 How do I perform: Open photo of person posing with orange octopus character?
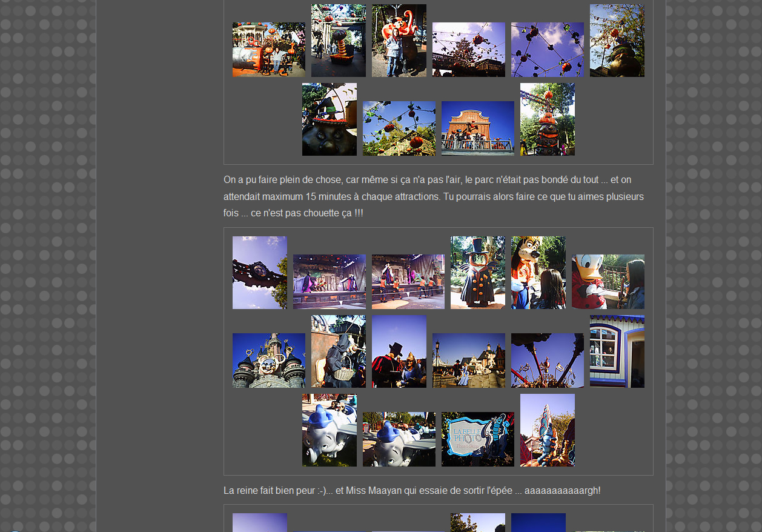click(399, 41)
